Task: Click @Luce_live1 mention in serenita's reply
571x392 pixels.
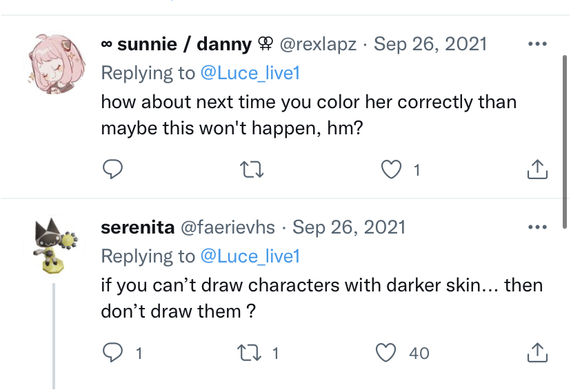Action: coord(250,256)
